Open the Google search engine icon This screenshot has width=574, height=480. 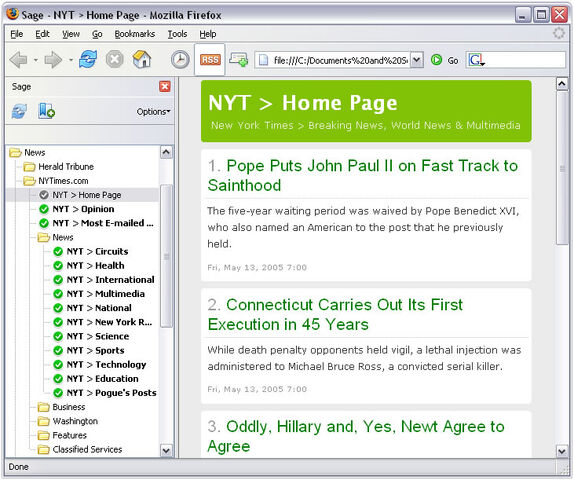(x=476, y=60)
